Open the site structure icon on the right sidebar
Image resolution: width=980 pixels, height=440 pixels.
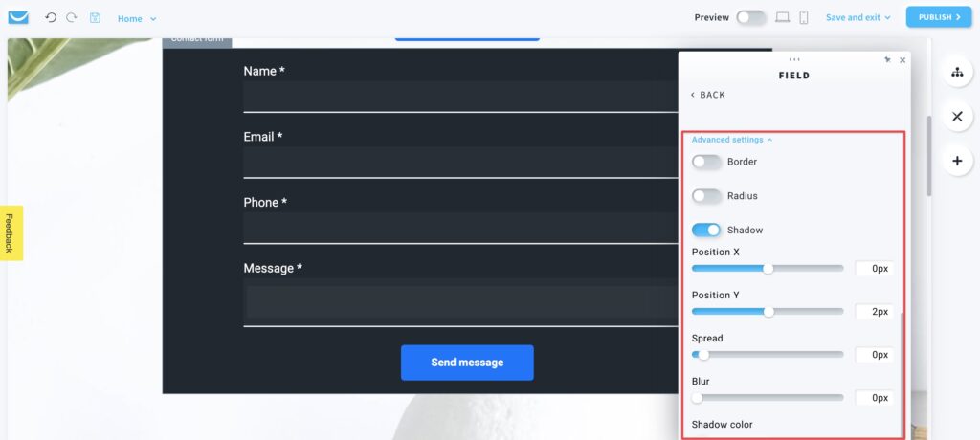point(957,73)
